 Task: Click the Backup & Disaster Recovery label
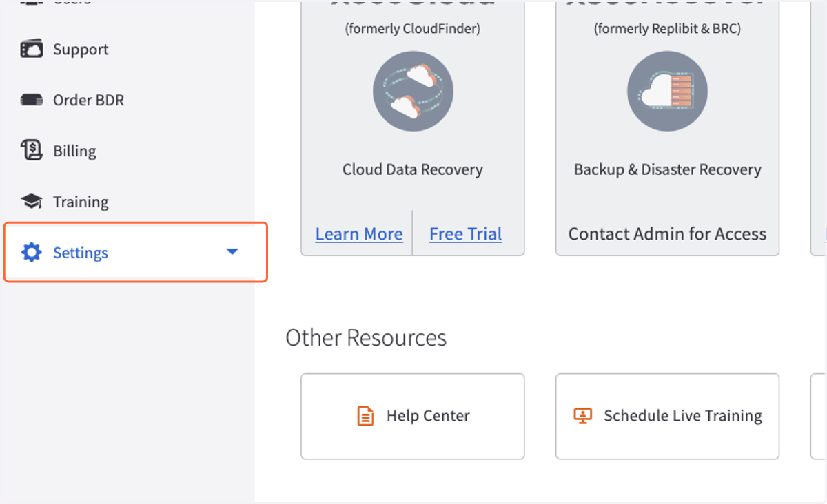pyautogui.click(x=667, y=169)
